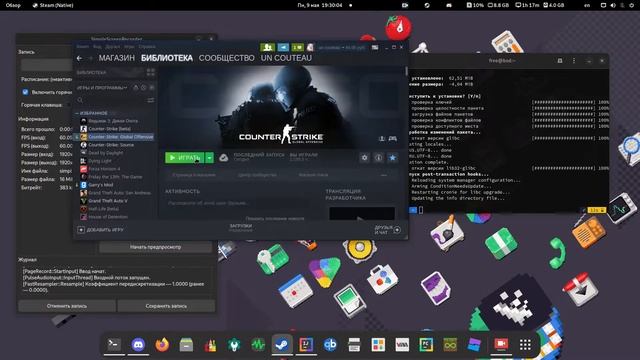640x360 pixels.
Task: Click the volume icon in the top panel
Action: click(613, 5)
